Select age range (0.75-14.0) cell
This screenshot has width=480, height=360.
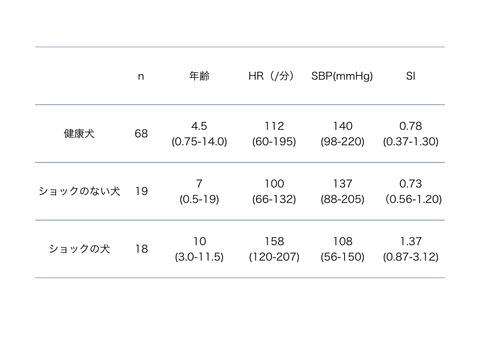(199, 142)
